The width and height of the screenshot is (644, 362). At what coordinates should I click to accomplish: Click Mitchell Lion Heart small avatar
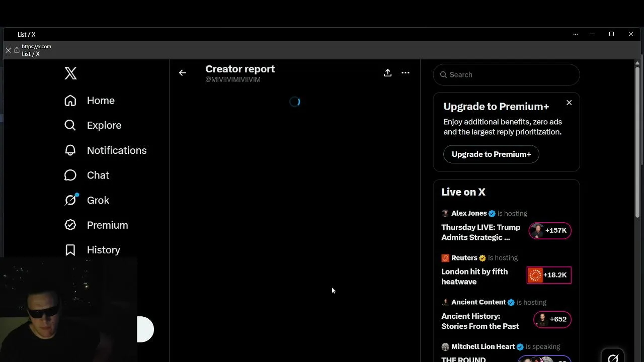click(445, 347)
